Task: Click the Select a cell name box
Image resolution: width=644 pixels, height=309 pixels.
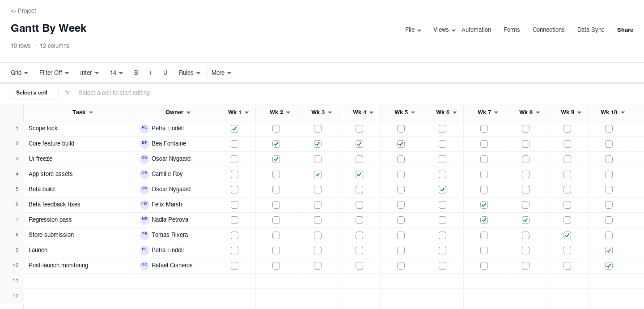Action: pos(34,93)
